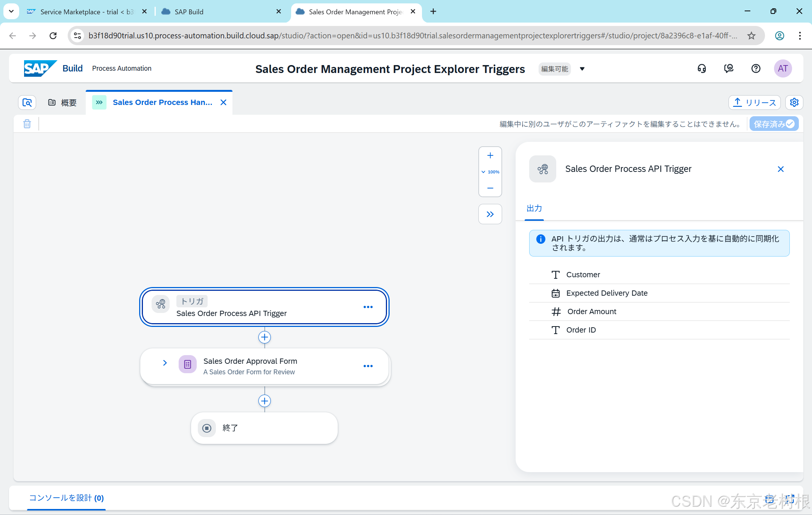Click the end event stop icon
Screen dimensions: 812x515
pyautogui.click(x=207, y=428)
